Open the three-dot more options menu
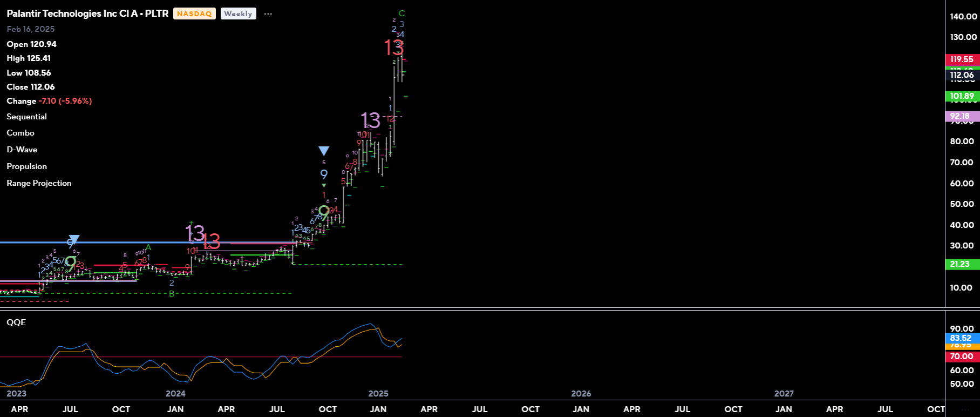 268,14
